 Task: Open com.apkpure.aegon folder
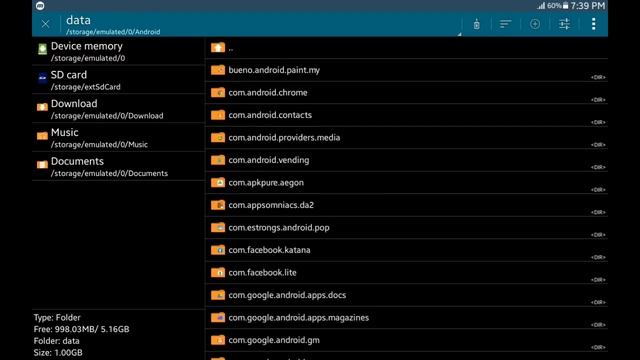pyautogui.click(x=407, y=182)
